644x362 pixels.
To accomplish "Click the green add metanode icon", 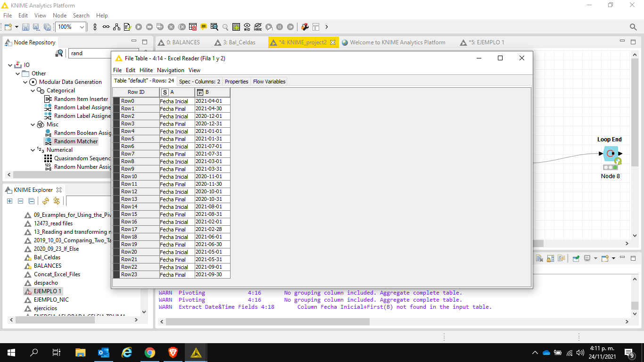I will click(x=236, y=27).
